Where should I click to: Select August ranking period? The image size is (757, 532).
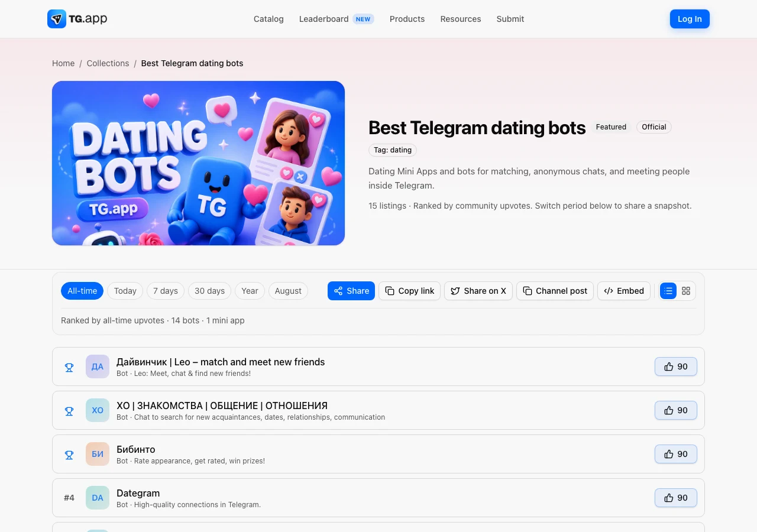[288, 291]
